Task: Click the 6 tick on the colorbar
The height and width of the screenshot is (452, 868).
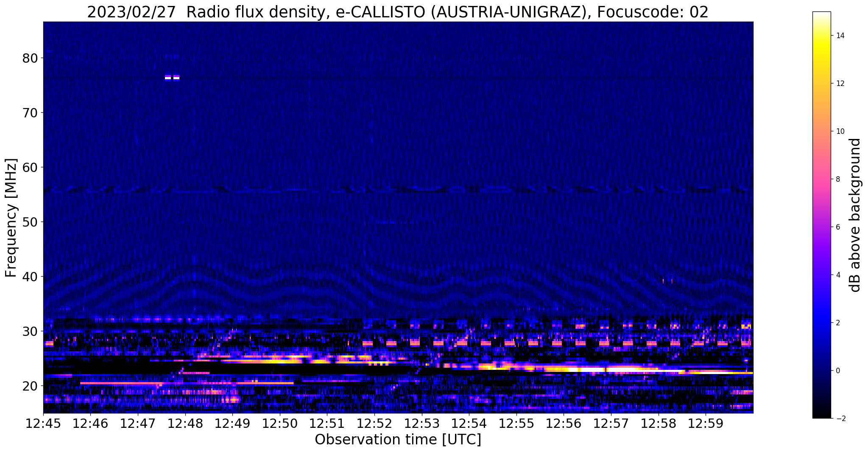Action: tap(837, 227)
